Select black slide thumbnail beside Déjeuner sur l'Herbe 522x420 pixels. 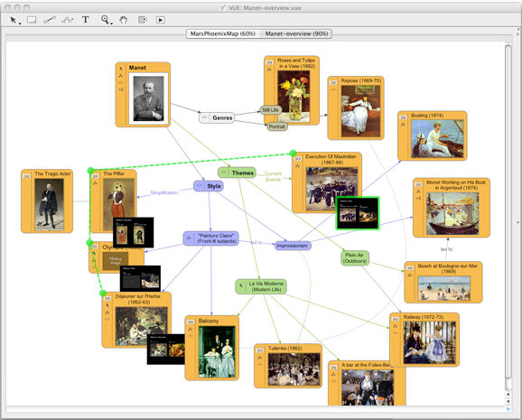(x=166, y=349)
